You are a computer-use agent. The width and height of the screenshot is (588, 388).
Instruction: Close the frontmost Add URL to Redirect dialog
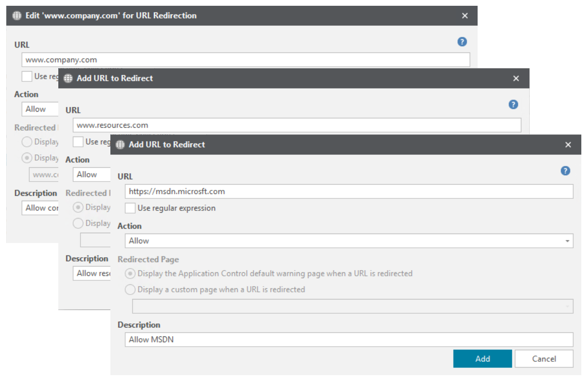[x=568, y=145]
